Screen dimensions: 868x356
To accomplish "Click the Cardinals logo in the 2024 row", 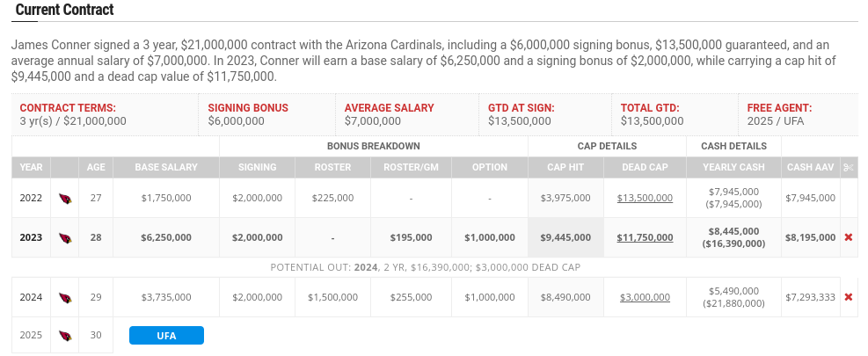I will tap(65, 298).
